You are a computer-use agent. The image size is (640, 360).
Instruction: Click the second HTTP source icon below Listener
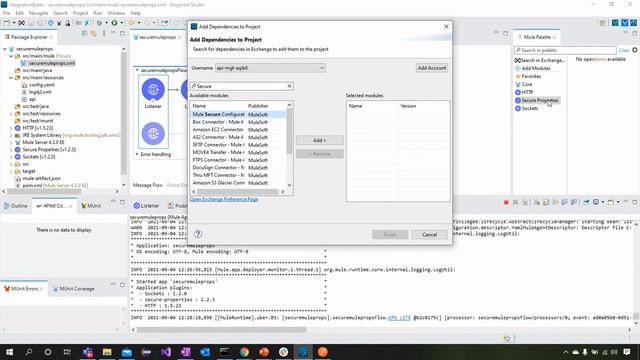point(153,133)
